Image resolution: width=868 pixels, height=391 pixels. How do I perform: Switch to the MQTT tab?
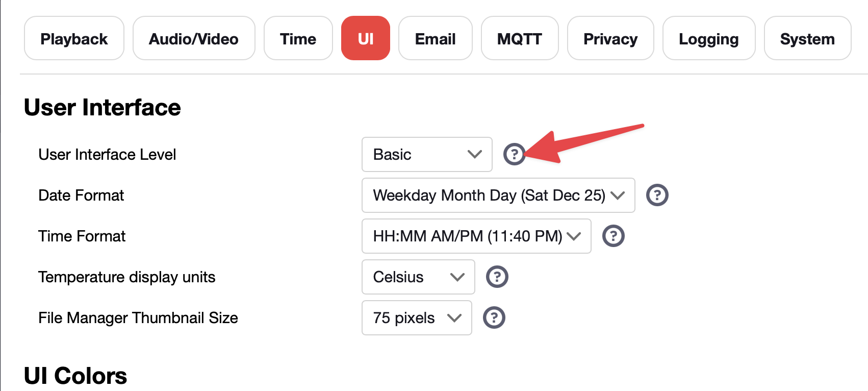point(520,38)
